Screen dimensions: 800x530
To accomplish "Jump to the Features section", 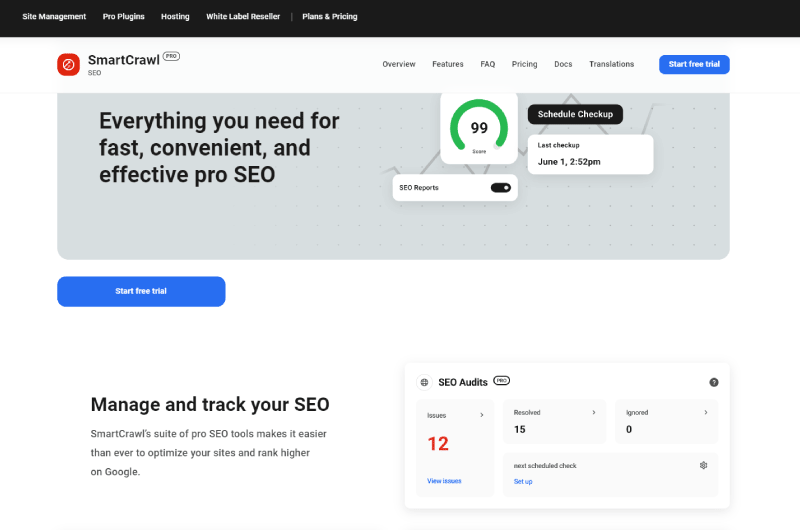I will pyautogui.click(x=448, y=64).
